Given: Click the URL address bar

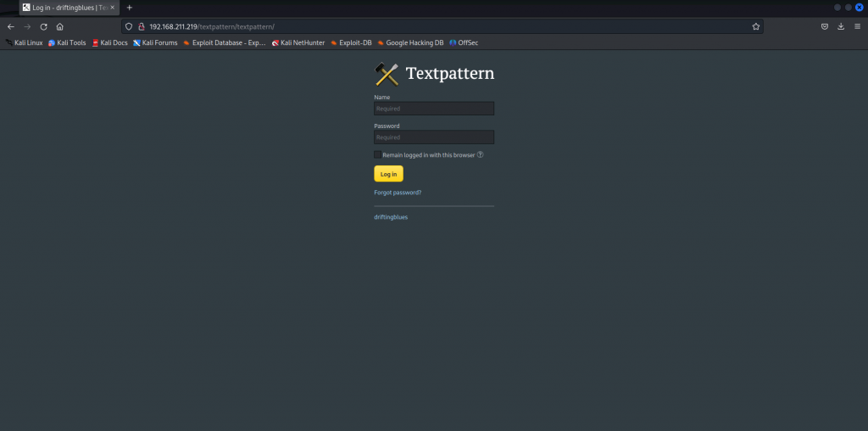Looking at the screenshot, I should pyautogui.click(x=442, y=26).
